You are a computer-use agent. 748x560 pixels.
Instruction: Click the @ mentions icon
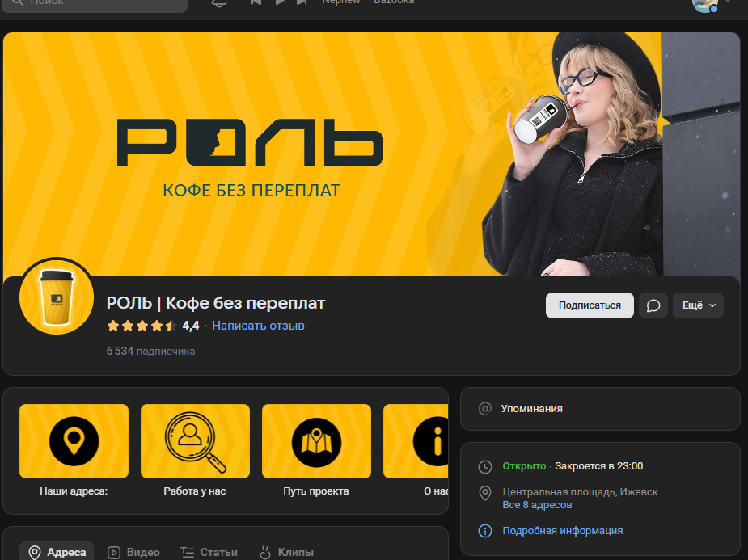pos(485,408)
